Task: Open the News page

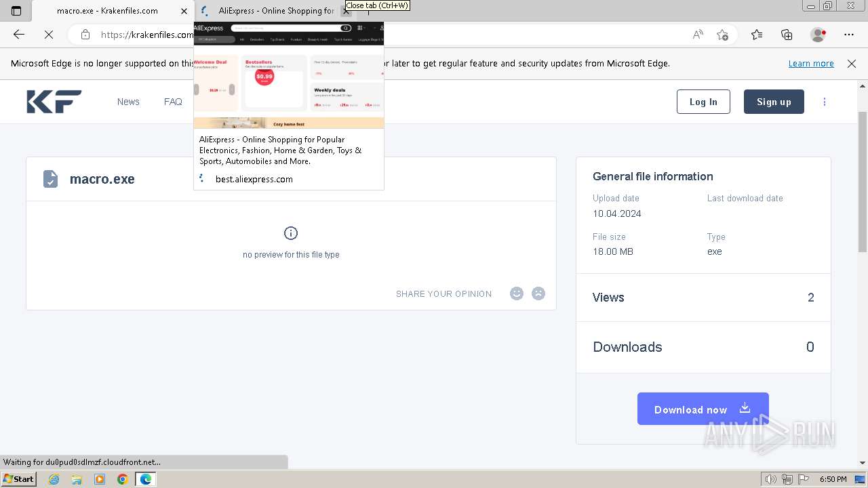Action: tap(128, 102)
